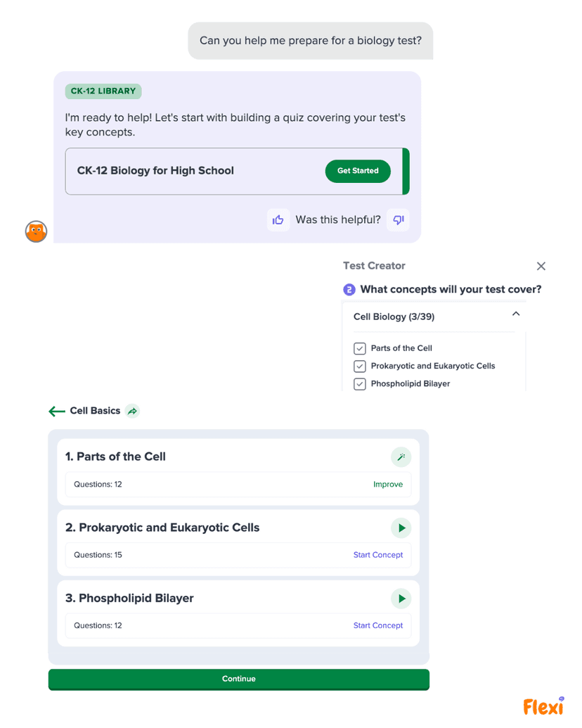Screen dimensions: 582x728
Task: Click the Flexi fox avatar
Action: pyautogui.click(x=35, y=231)
